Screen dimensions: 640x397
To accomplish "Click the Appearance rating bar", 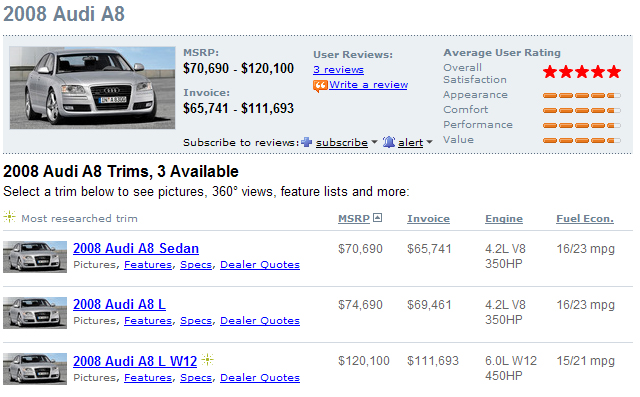I will tap(582, 95).
